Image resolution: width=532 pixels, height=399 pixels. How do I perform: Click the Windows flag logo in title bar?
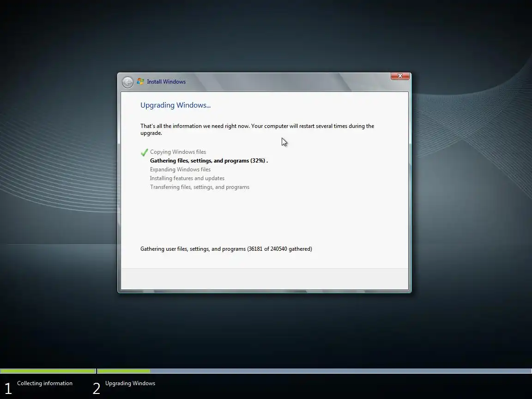pos(140,81)
